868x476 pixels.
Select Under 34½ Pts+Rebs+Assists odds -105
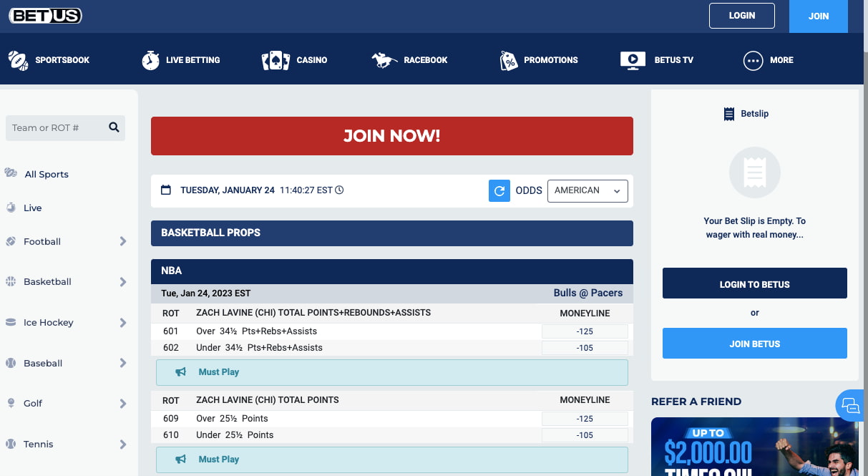(x=585, y=348)
